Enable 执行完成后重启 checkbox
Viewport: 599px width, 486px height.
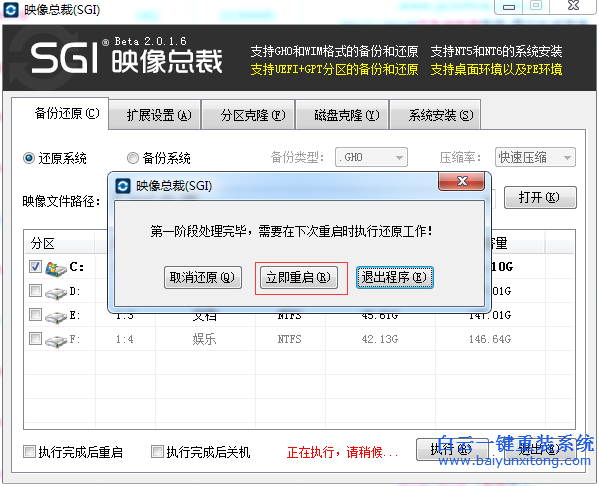(x=29, y=452)
